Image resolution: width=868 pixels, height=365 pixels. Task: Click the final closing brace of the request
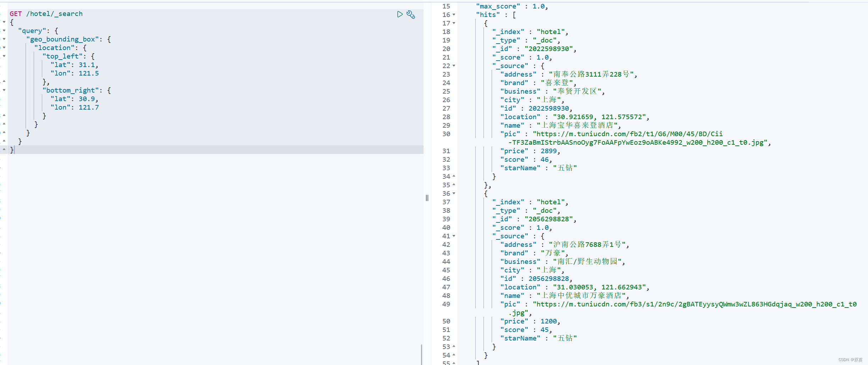[x=12, y=150]
